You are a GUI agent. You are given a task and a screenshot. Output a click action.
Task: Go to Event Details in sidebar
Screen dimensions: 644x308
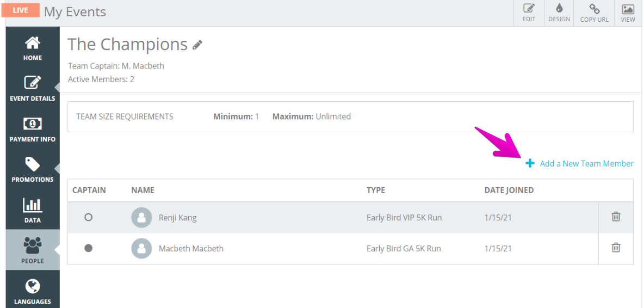tap(33, 88)
